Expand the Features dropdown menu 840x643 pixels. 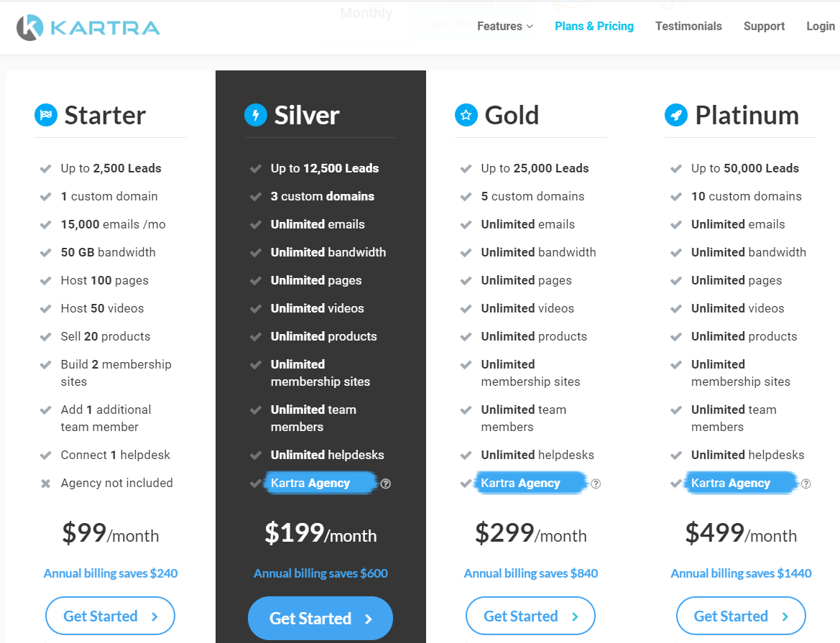click(504, 26)
